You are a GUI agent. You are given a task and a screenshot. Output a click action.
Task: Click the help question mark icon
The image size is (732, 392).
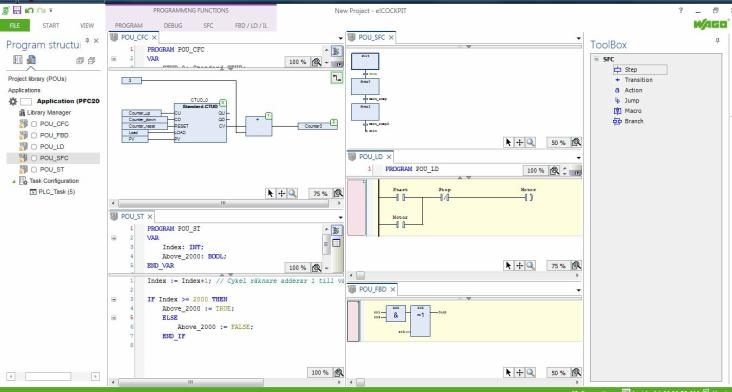(681, 10)
